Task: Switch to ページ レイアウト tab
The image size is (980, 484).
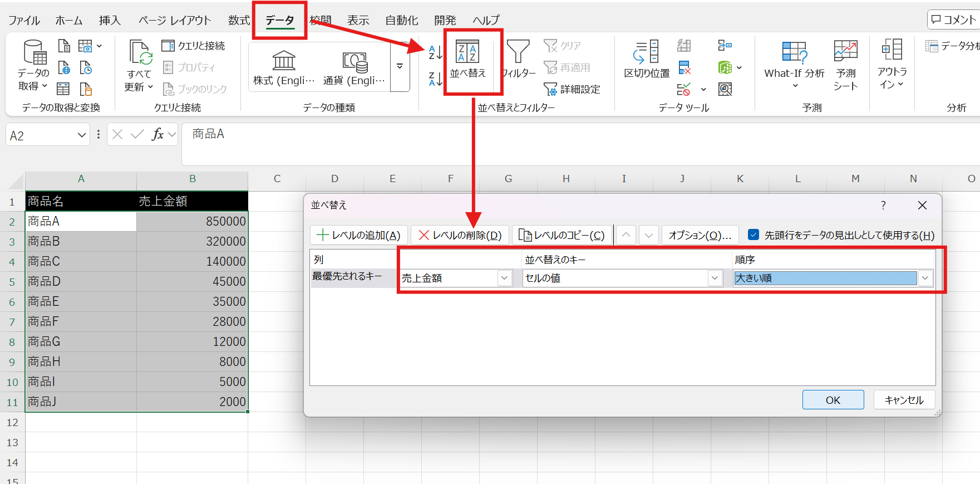Action: (x=175, y=21)
